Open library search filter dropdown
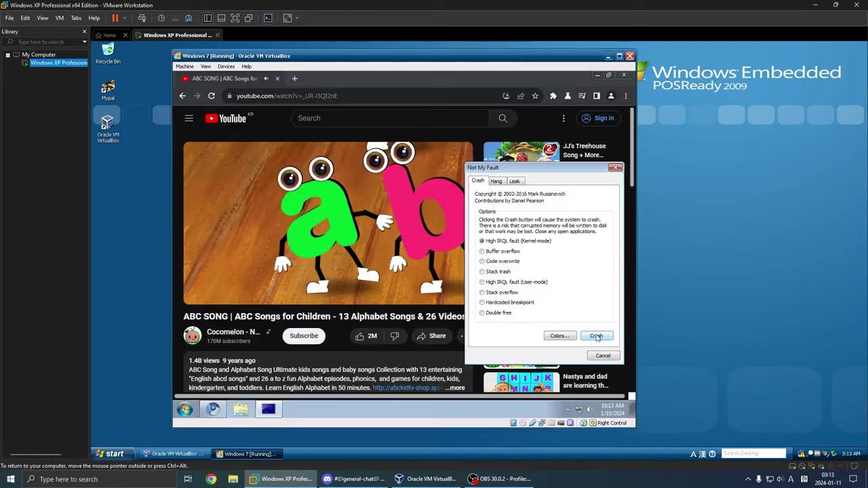This screenshot has width=868, height=488. (x=85, y=42)
